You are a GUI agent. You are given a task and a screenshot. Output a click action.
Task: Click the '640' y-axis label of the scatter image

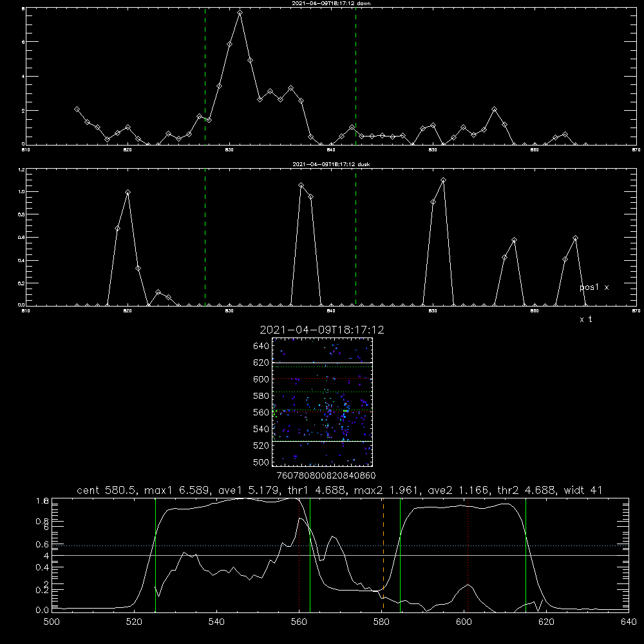[261, 346]
